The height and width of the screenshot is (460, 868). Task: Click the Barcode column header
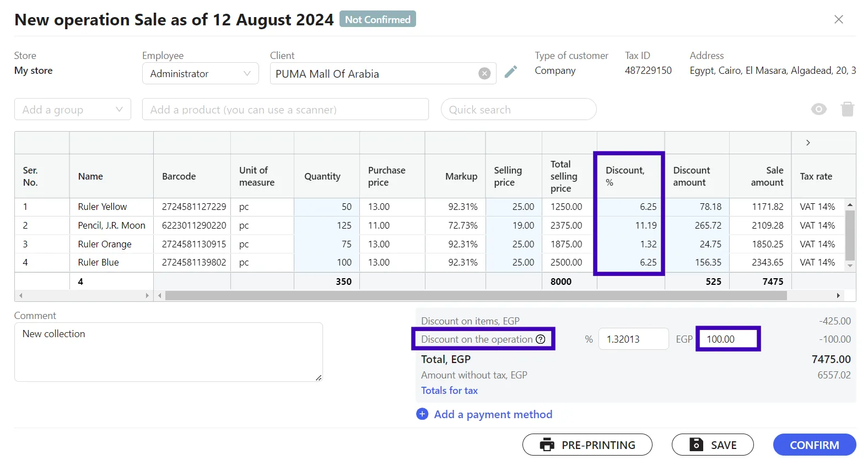(x=192, y=176)
